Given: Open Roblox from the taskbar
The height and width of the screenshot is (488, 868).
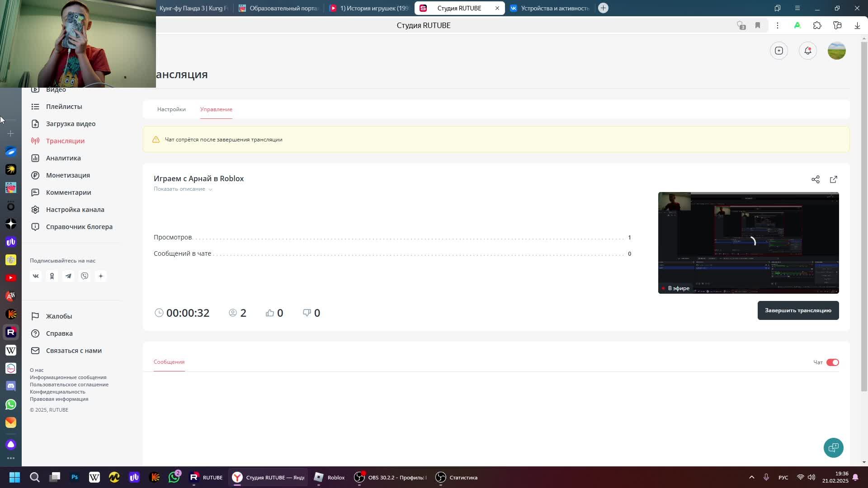Looking at the screenshot, I should tap(330, 478).
